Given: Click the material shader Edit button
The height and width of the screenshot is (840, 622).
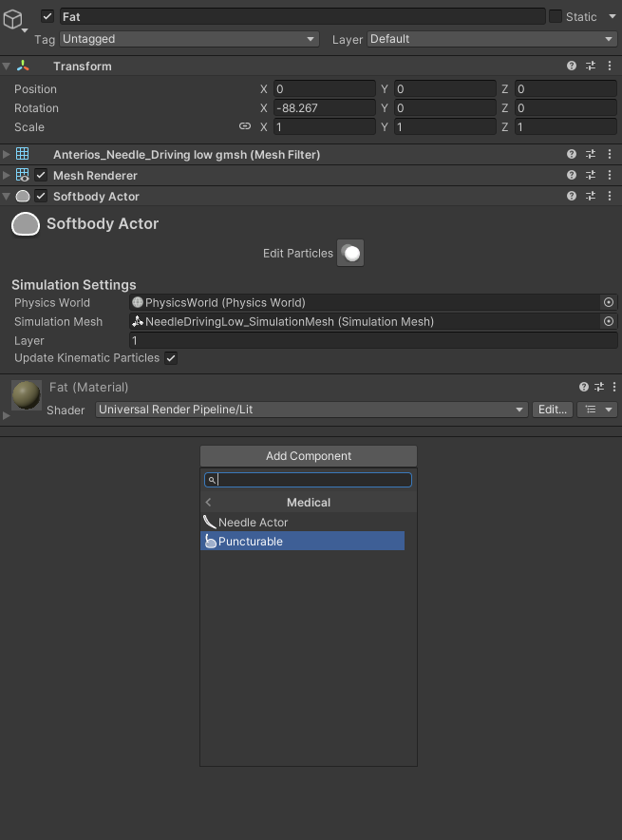Looking at the screenshot, I should [552, 410].
